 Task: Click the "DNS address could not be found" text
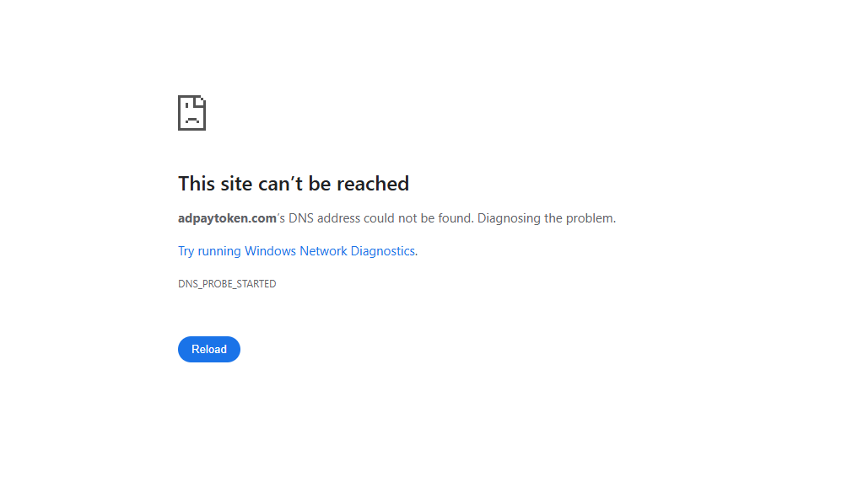pos(380,218)
